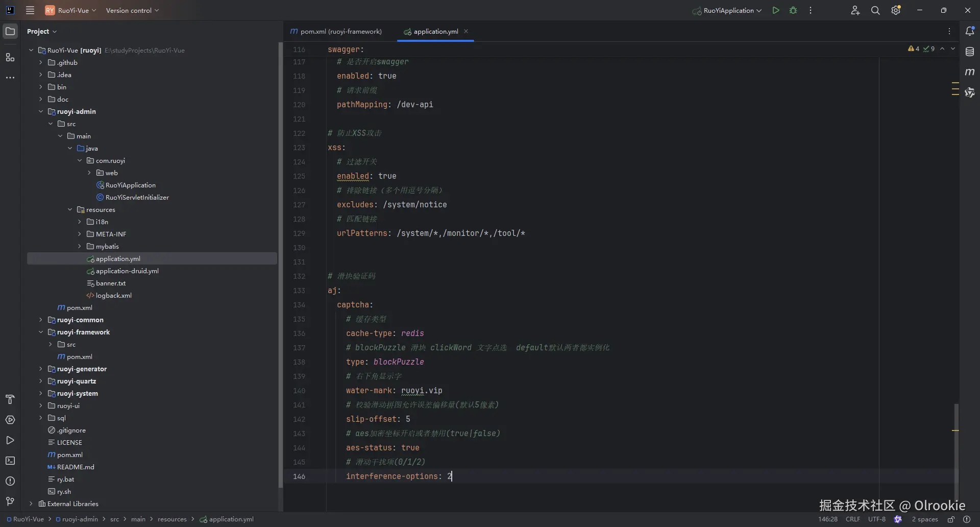Expand the ruoyi-common module folder
Image resolution: width=980 pixels, height=527 pixels.
(x=41, y=320)
